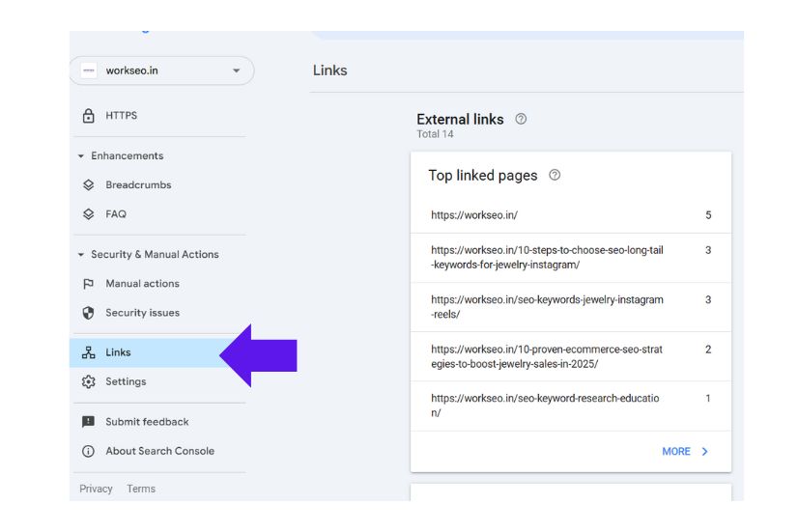Open the Terms link
Screen dimensions: 798x532
(141, 489)
